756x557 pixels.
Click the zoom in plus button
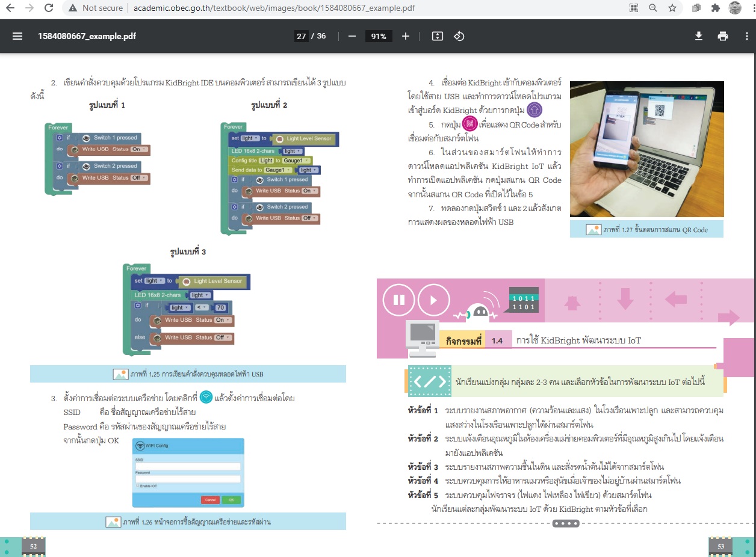[406, 36]
